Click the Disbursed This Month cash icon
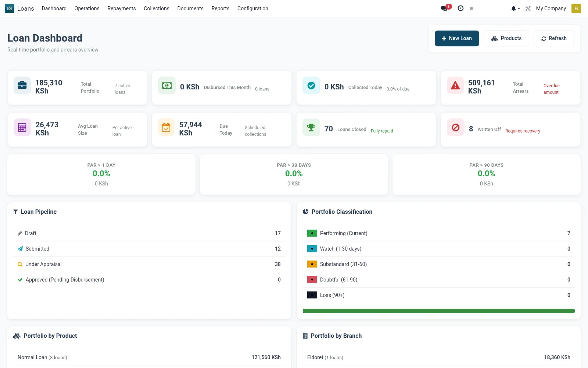The height and width of the screenshot is (368, 588). pos(167,85)
